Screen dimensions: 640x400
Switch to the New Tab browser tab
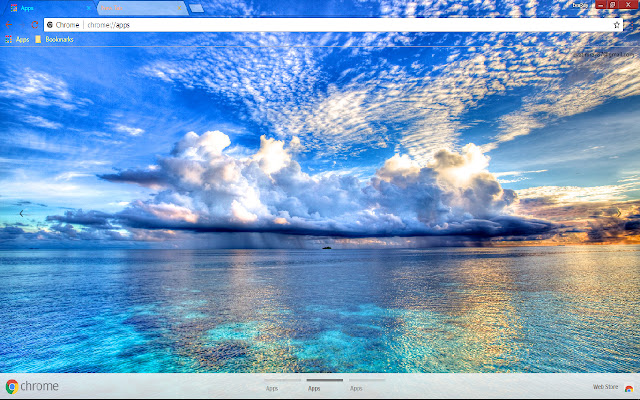[141, 8]
